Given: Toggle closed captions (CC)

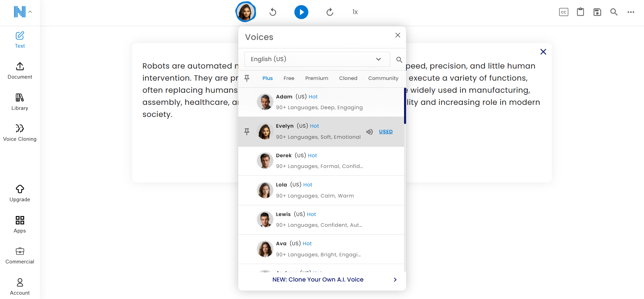Looking at the screenshot, I should click(564, 12).
